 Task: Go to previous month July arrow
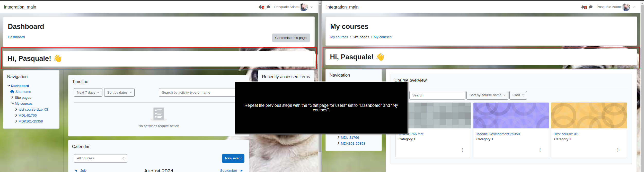click(76, 170)
